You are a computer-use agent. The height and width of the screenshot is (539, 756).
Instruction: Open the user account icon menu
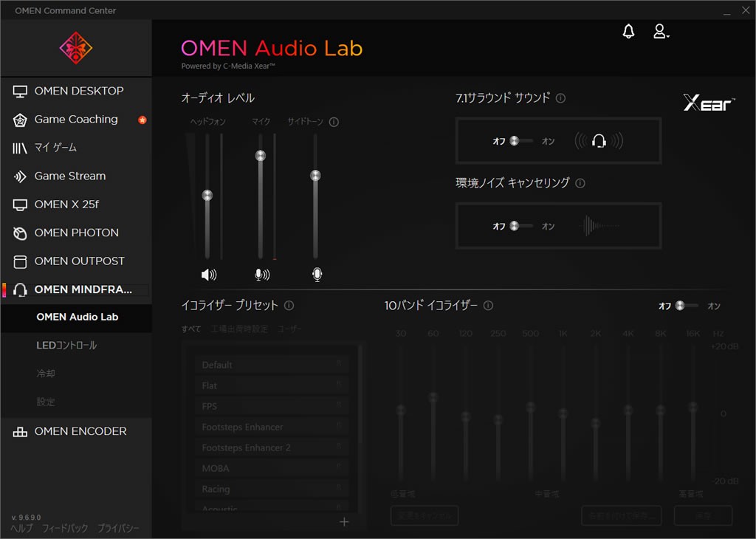click(x=661, y=31)
